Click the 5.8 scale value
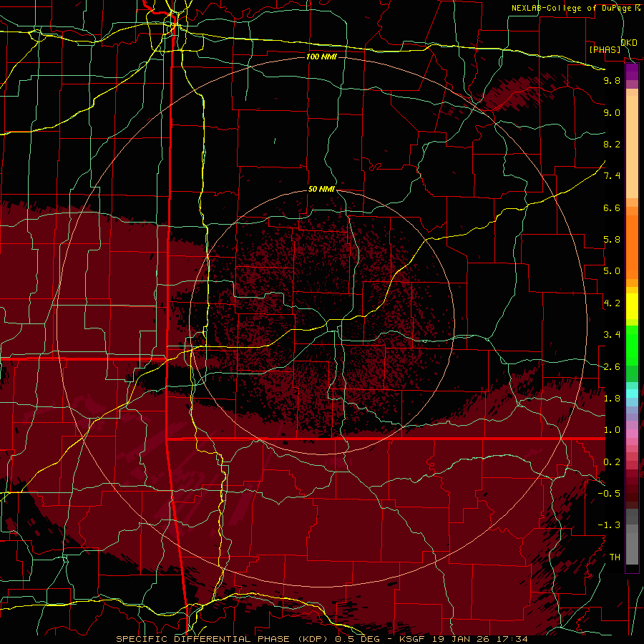Image resolution: width=644 pixels, height=644 pixels. (x=612, y=240)
